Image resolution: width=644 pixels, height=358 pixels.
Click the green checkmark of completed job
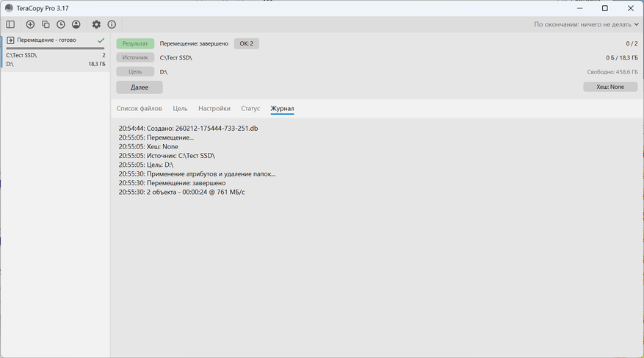coord(101,40)
